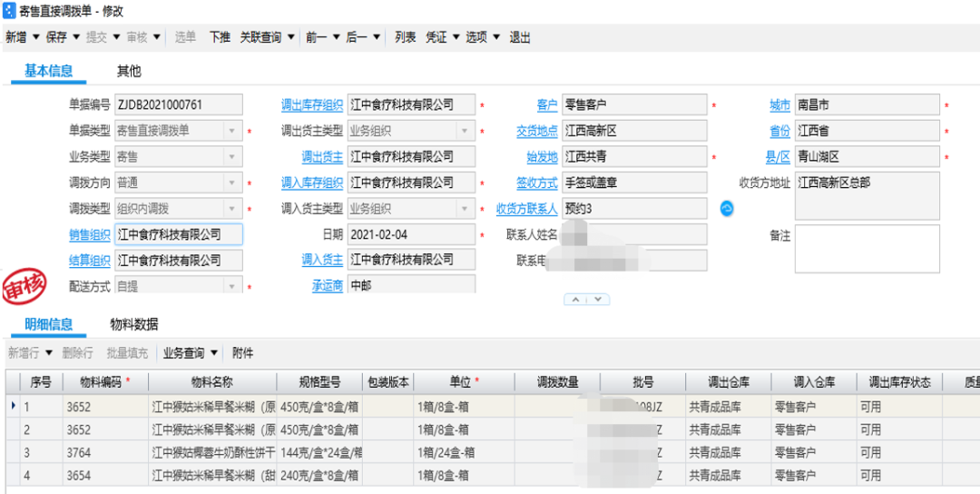This screenshot has height=494, width=980.
Task: Open the 列表 view
Action: click(x=405, y=37)
